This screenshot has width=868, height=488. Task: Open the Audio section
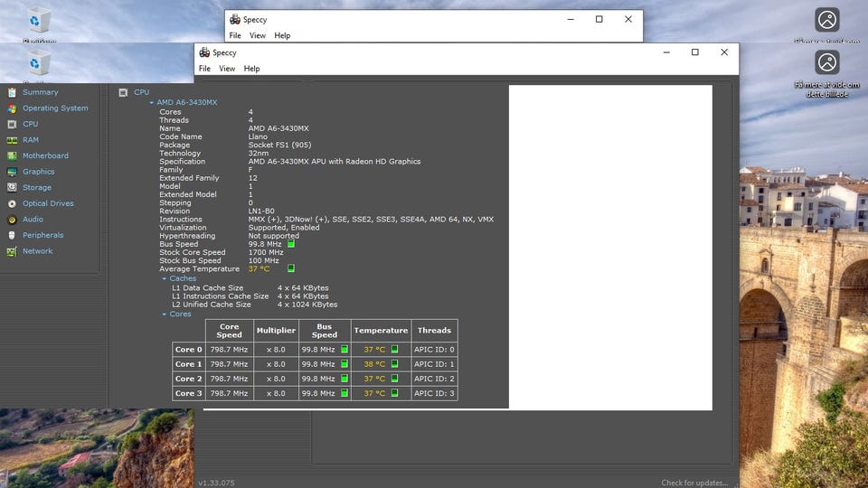[33, 220]
